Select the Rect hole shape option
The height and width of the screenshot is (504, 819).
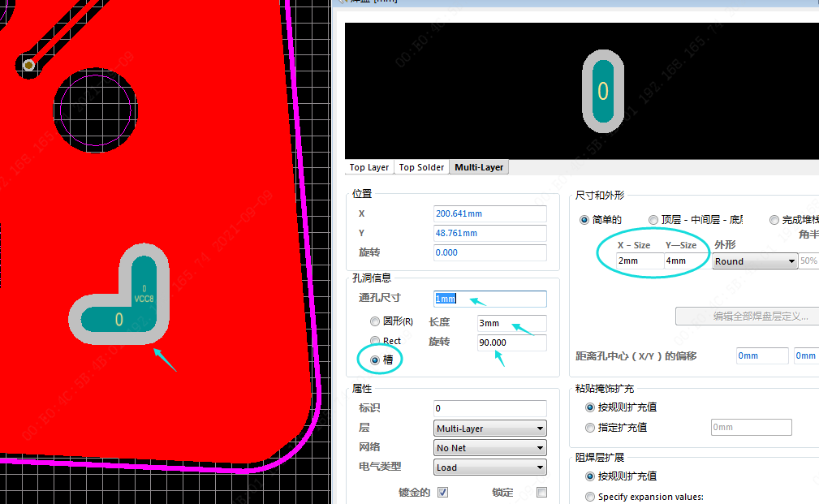pos(375,342)
